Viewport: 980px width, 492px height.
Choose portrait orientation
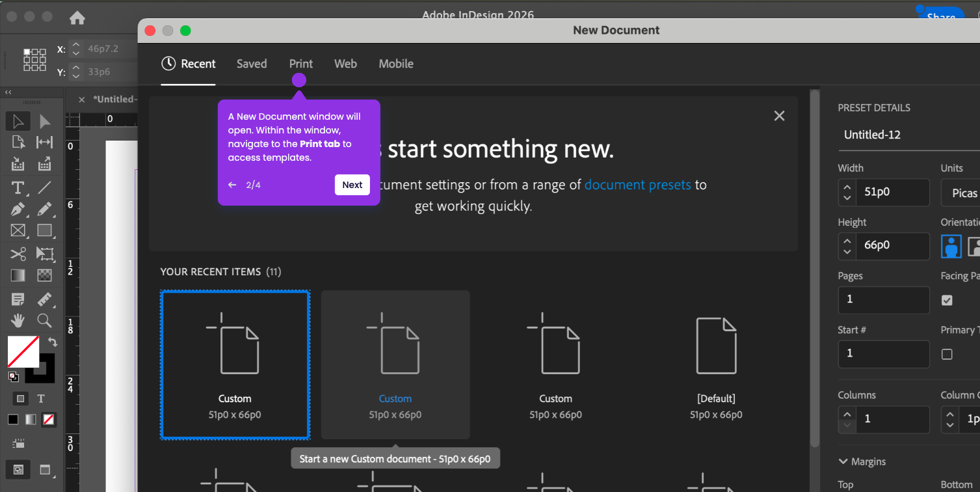click(x=951, y=247)
